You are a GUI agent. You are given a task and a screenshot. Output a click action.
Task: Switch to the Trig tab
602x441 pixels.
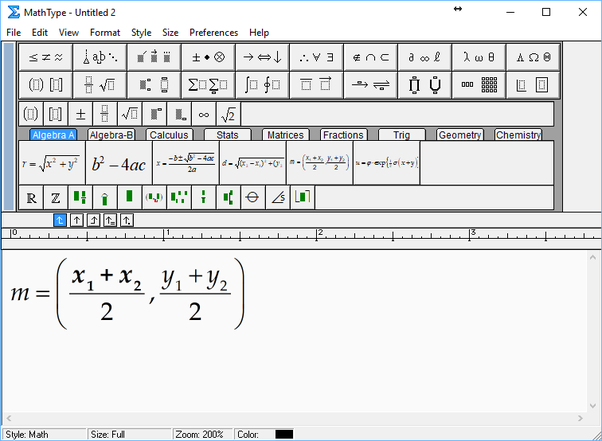pyautogui.click(x=402, y=135)
